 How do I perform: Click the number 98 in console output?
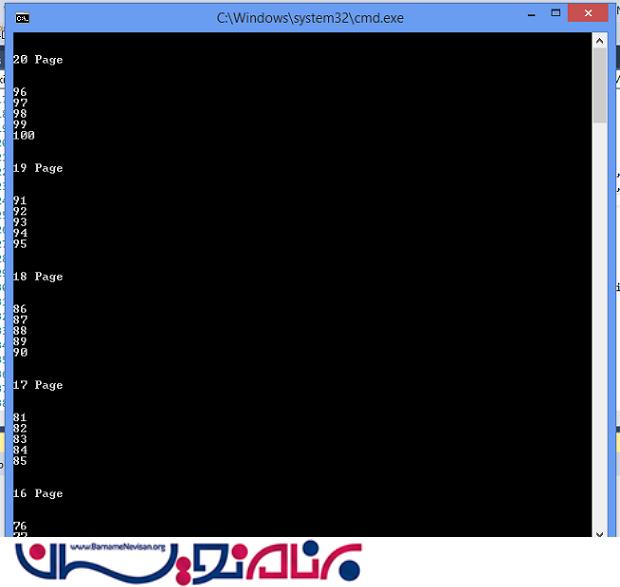click(x=20, y=114)
